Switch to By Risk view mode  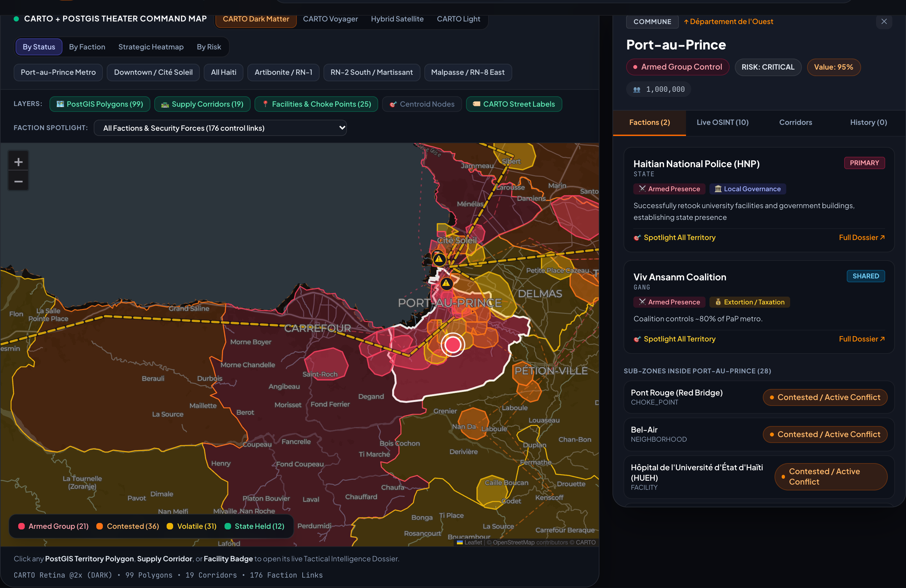(x=209, y=47)
